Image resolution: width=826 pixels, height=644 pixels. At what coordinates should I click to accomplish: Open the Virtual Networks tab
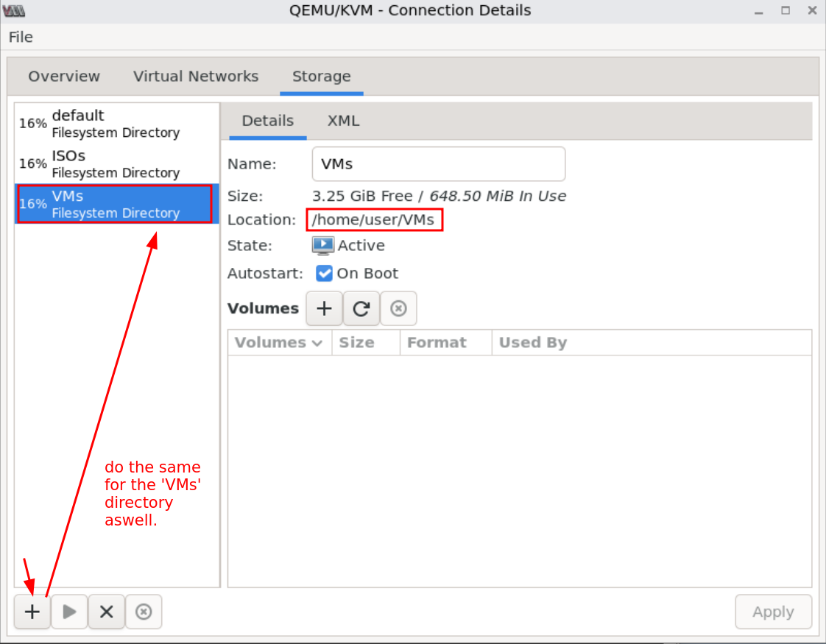tap(196, 77)
